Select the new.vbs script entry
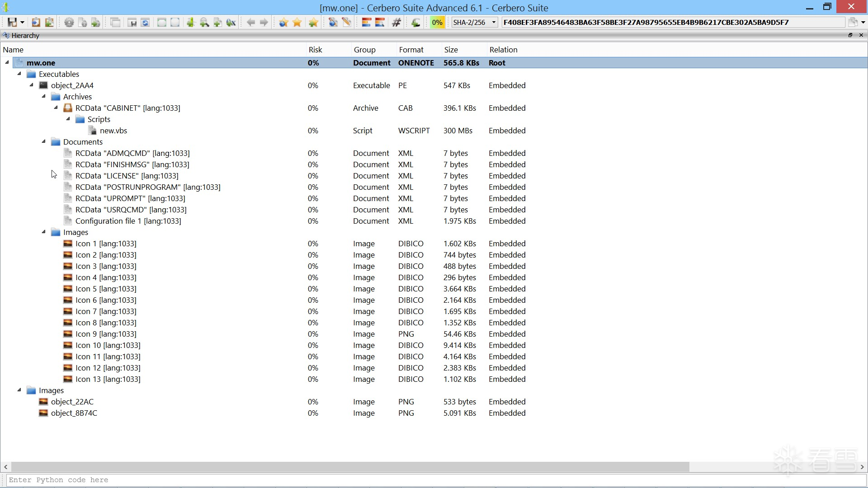Screen dimensions: 868x488 coord(113,131)
